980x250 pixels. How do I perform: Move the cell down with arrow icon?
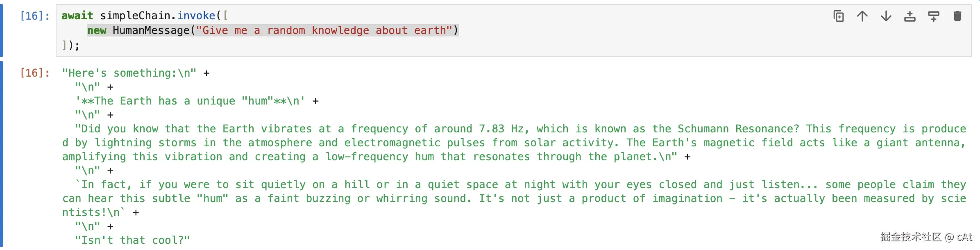click(886, 16)
